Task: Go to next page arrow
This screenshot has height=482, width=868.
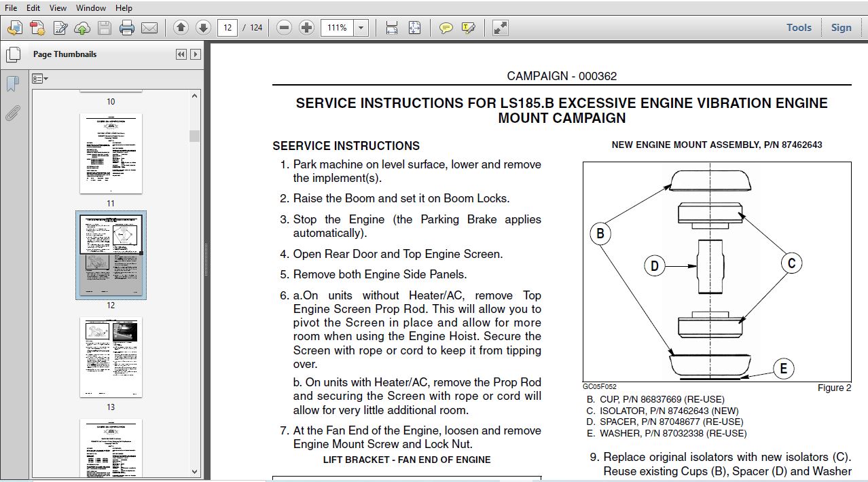Action: coord(203,28)
